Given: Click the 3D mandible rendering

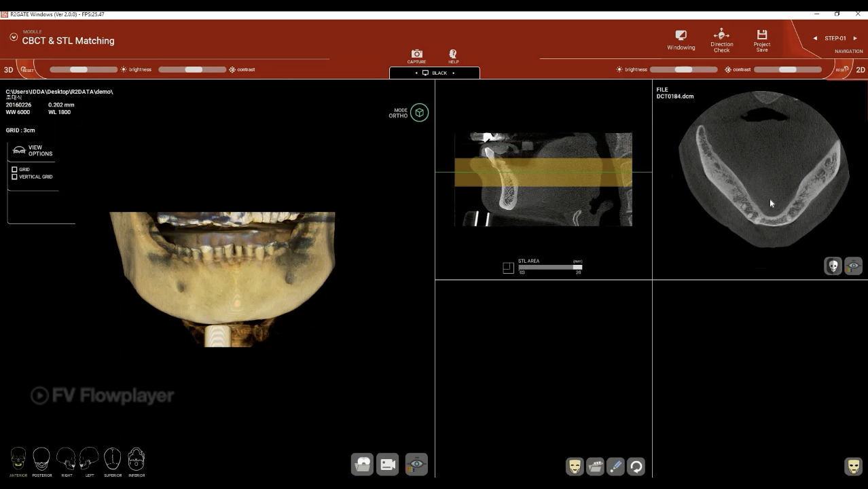Looking at the screenshot, I should click(x=222, y=279).
